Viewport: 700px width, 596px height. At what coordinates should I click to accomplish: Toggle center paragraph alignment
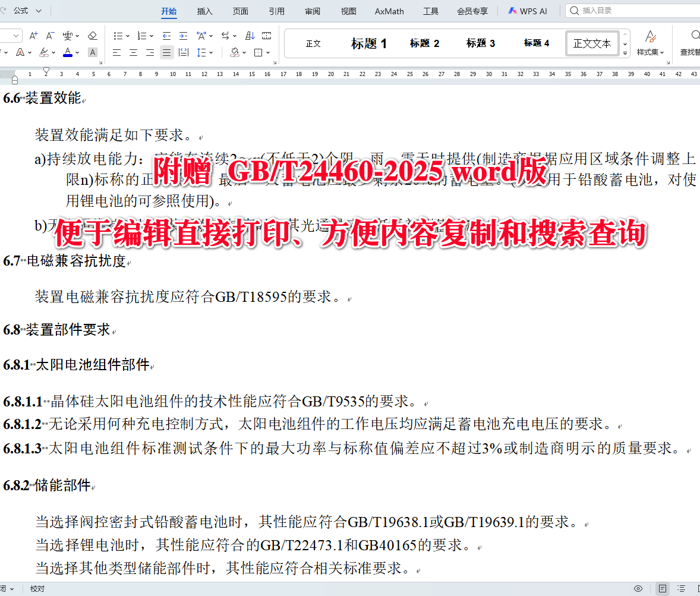[134, 53]
